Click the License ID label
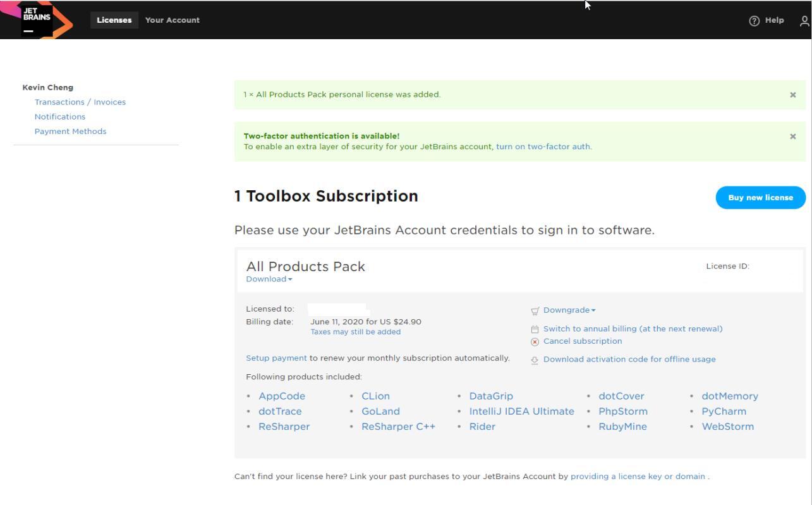Screen dimensions: 812x505 coord(728,267)
